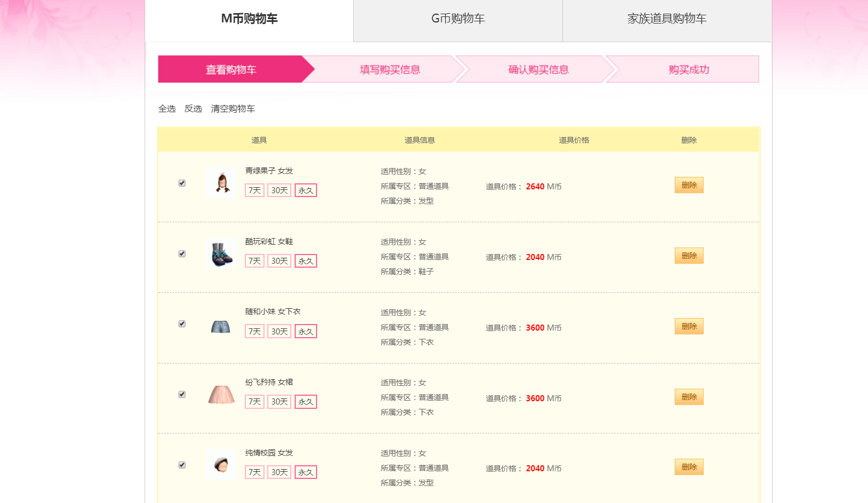868x503 pixels.
Task: Click the 纷飞矜持 女裙 item name
Action: (x=269, y=382)
